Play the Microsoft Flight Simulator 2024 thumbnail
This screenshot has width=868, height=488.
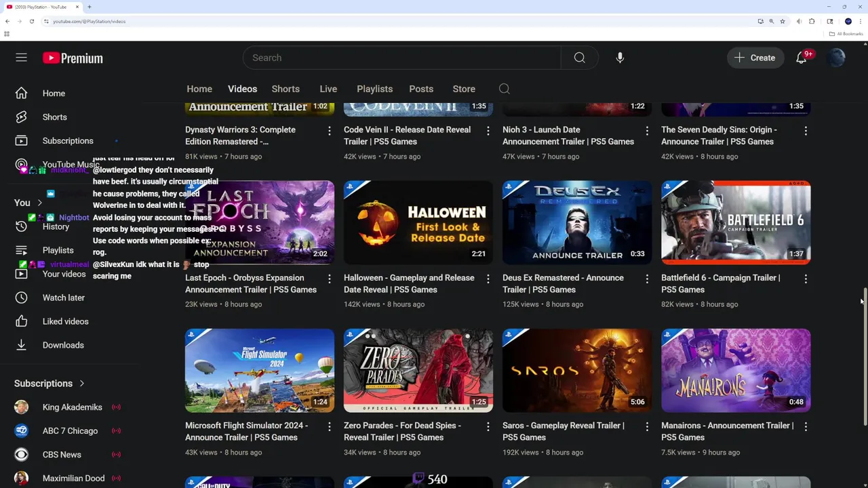pos(260,371)
